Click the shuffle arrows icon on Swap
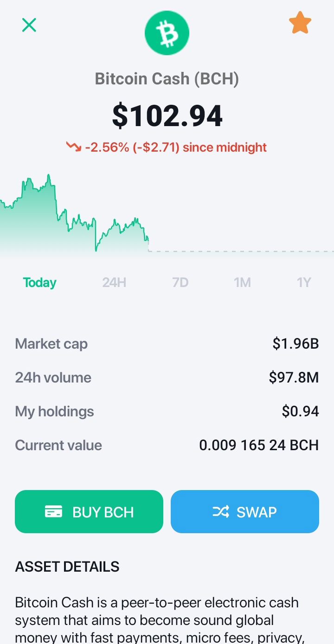This screenshot has height=644, width=334. tap(221, 512)
